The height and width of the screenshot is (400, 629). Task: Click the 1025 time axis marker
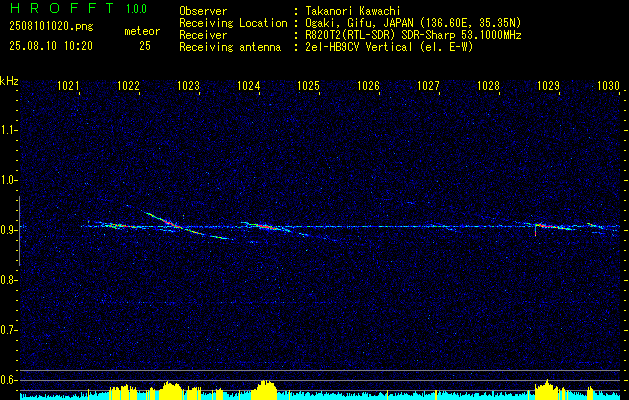(x=308, y=85)
